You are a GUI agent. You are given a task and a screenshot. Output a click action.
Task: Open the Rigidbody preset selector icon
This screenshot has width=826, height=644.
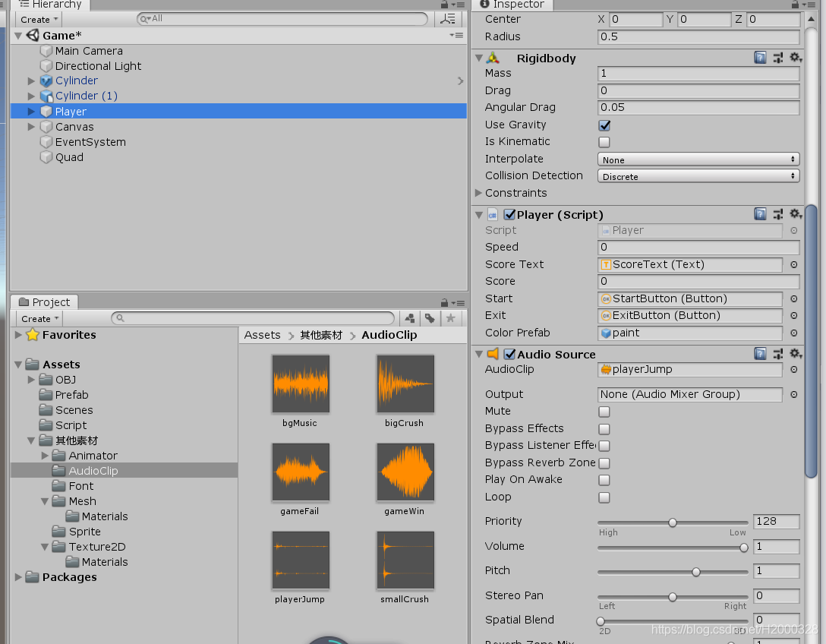coord(777,58)
